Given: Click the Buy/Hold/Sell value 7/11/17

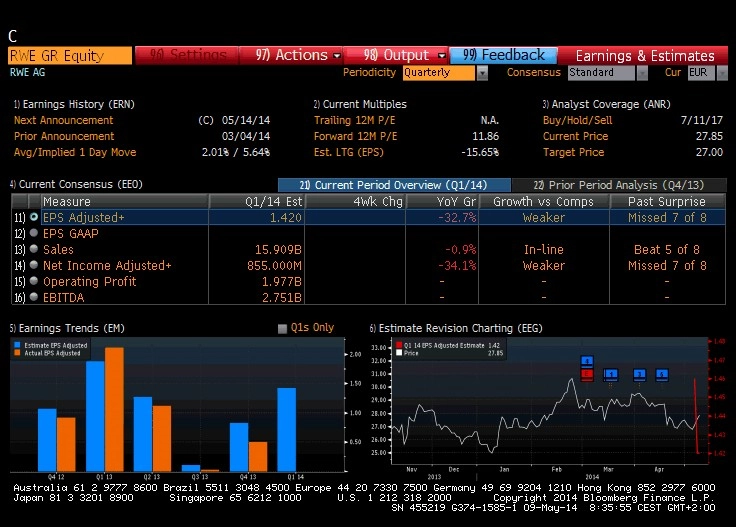Looking at the screenshot, I should point(702,120).
